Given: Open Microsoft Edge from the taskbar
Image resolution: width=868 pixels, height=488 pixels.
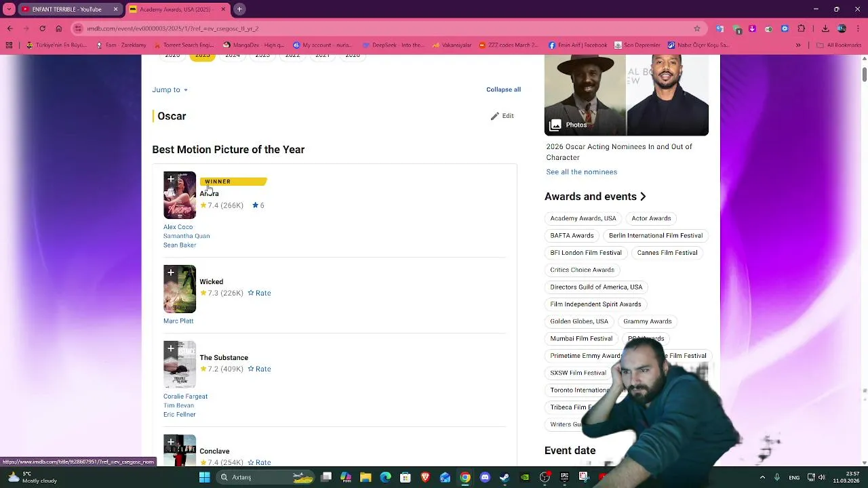Looking at the screenshot, I should coord(385,477).
